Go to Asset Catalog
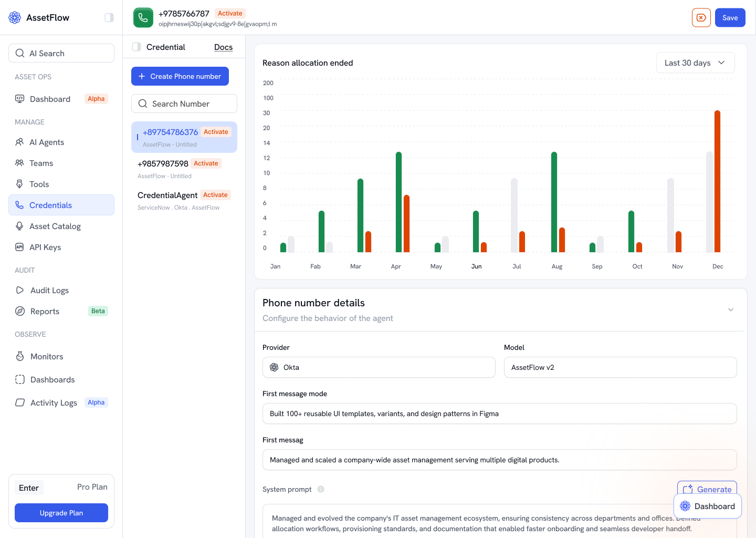 click(x=61, y=226)
